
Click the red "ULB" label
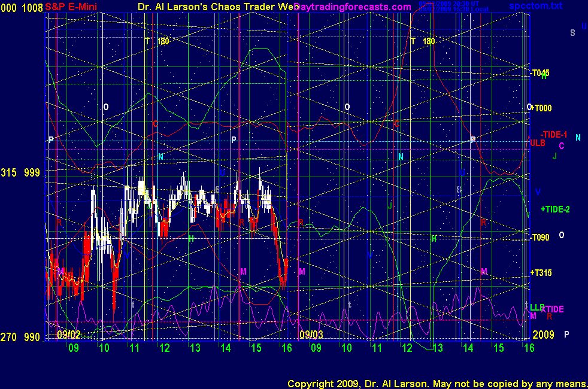[538, 143]
